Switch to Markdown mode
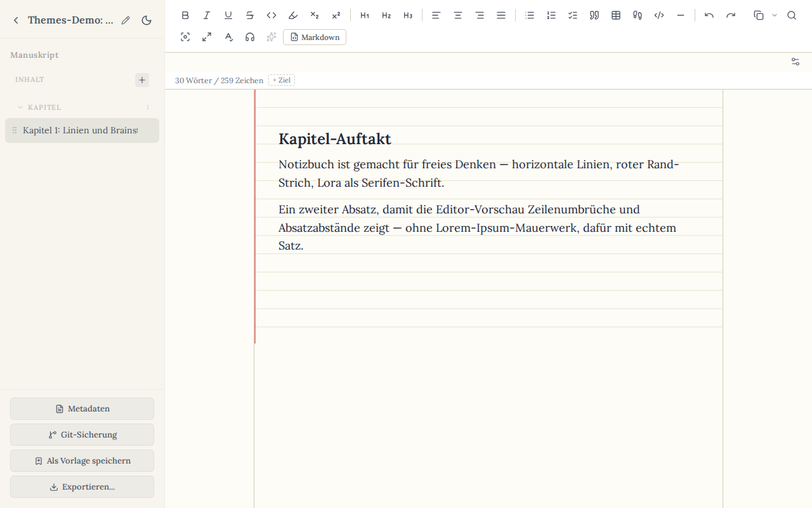812x508 pixels. tap(315, 37)
